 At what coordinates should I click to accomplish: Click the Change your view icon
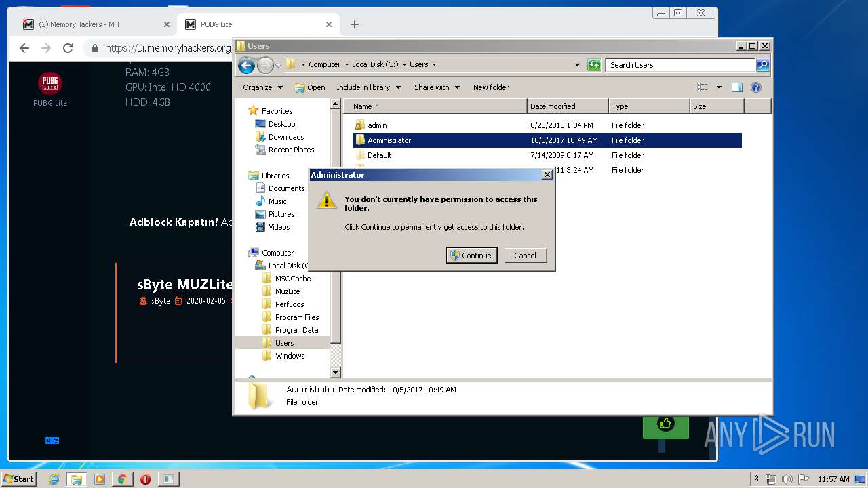pos(703,87)
